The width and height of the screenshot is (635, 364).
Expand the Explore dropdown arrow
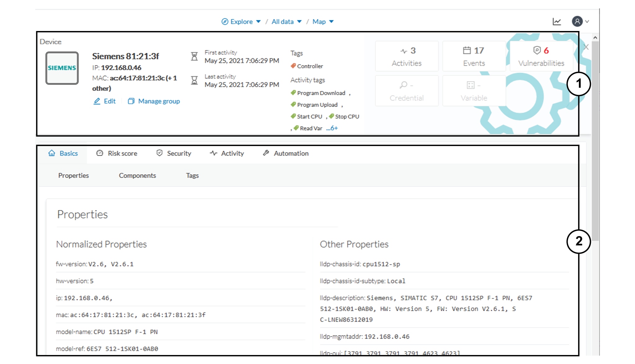tap(258, 22)
